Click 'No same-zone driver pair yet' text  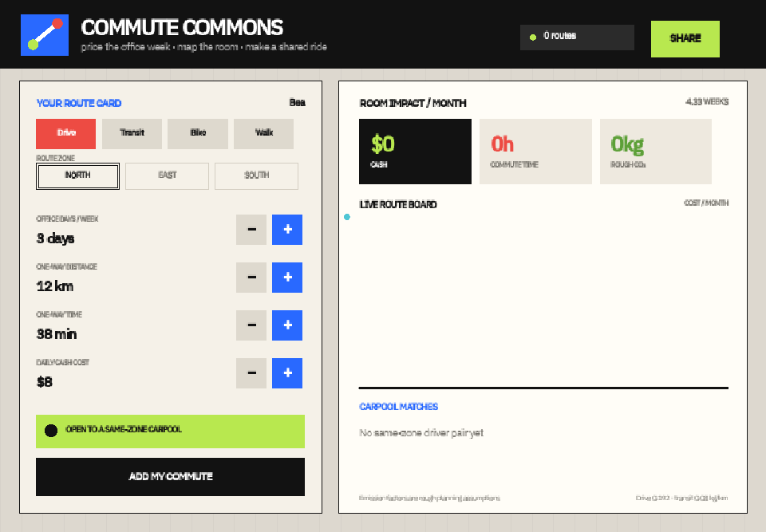coord(421,433)
